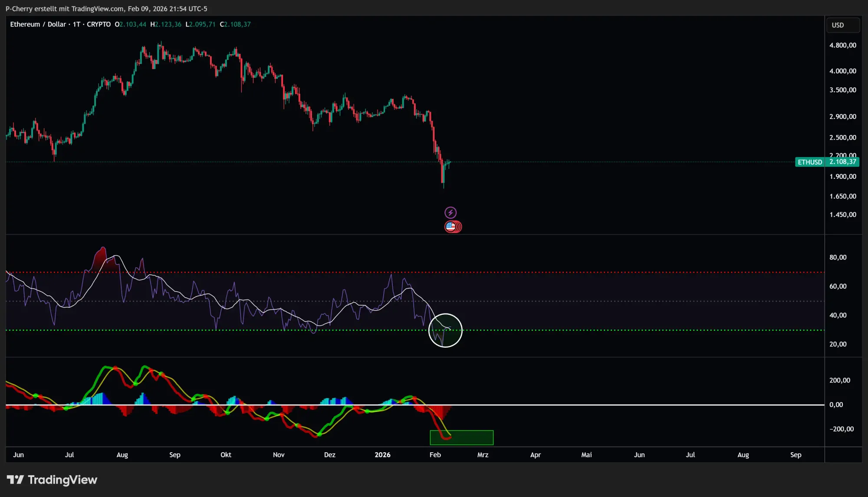Select the green rectangle drawing in the MACD pane
The width and height of the screenshot is (868, 497).
point(461,438)
